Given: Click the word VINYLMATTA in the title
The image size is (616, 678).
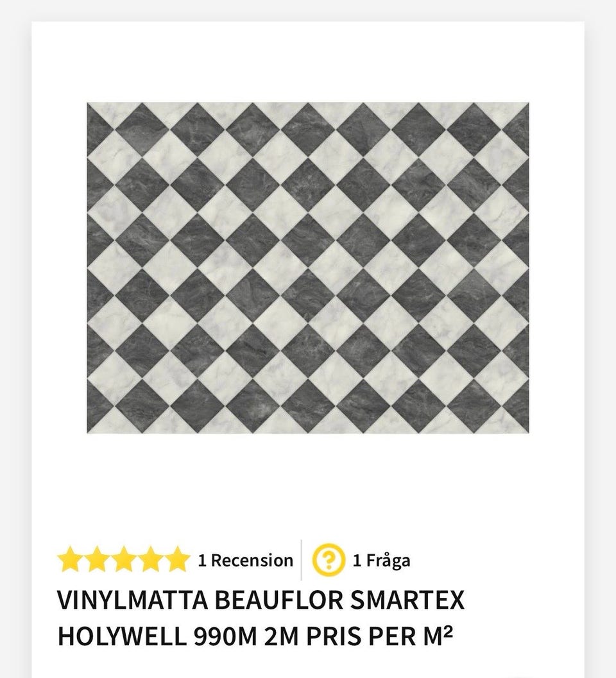Looking at the screenshot, I should tap(132, 600).
